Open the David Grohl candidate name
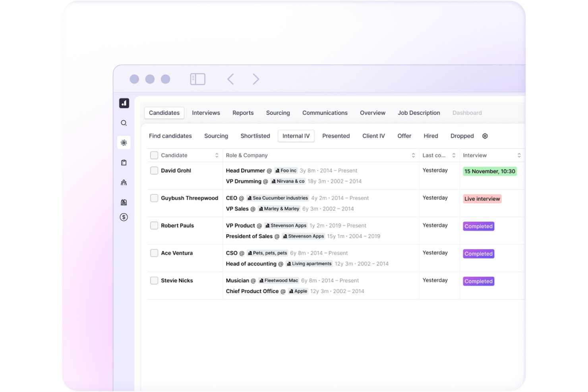The image size is (588, 392). pyautogui.click(x=176, y=170)
